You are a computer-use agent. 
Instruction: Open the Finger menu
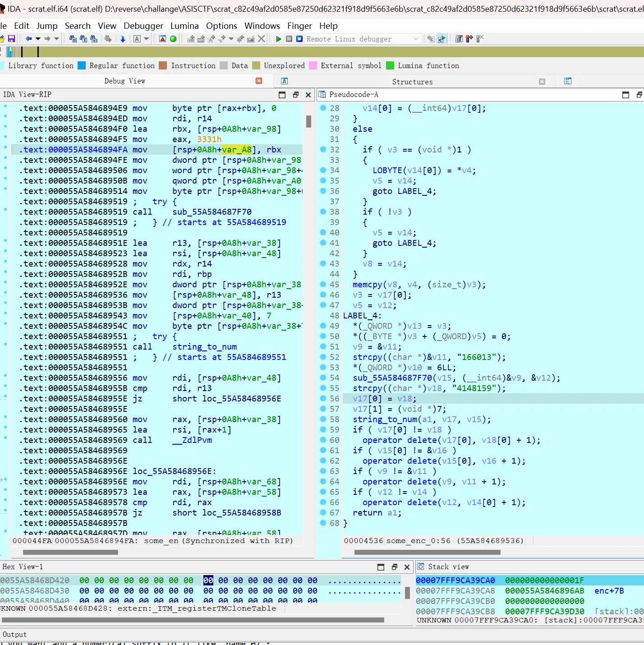coord(299,26)
